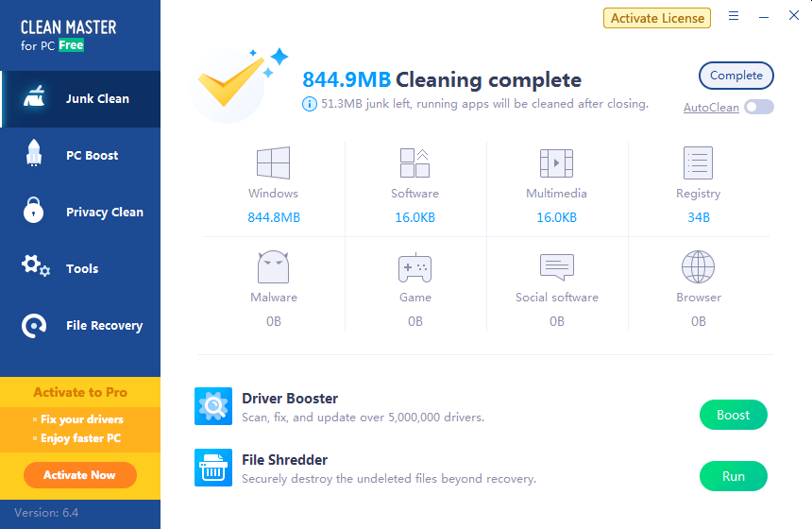Viewport: 812px width, 529px height.
Task: Minimize the Clean Master window
Action: tap(763, 17)
